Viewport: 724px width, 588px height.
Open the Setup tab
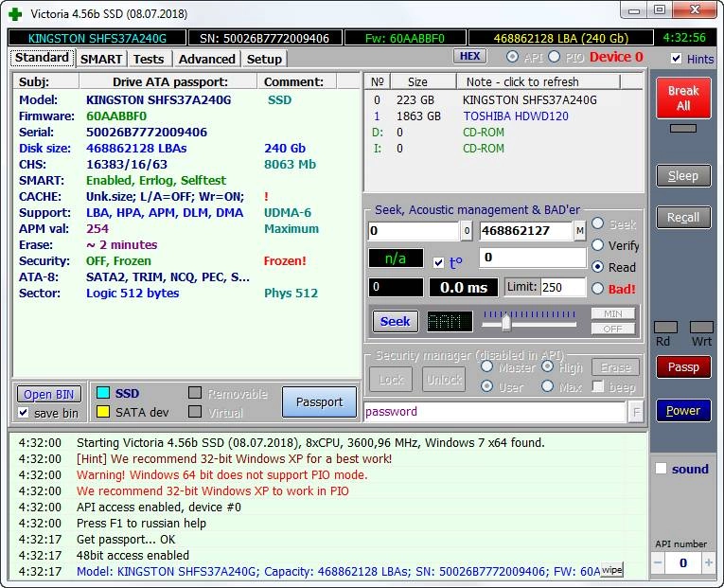(264, 59)
